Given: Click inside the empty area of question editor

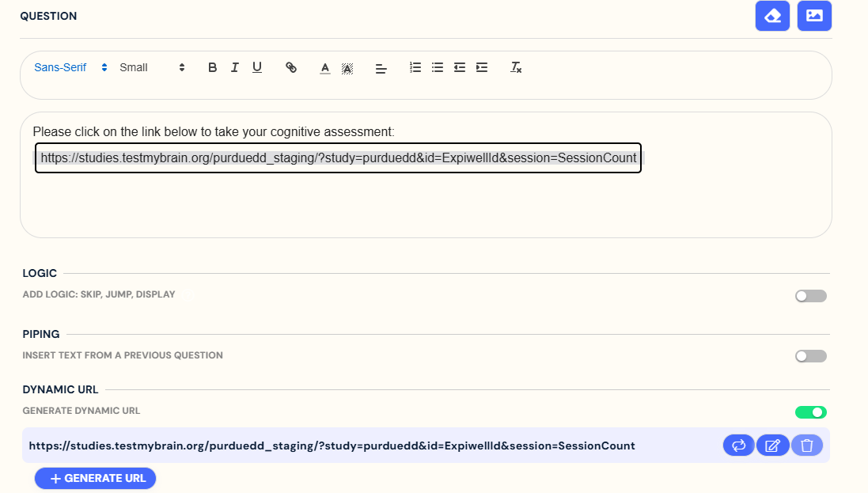Looking at the screenshot, I should [x=426, y=205].
